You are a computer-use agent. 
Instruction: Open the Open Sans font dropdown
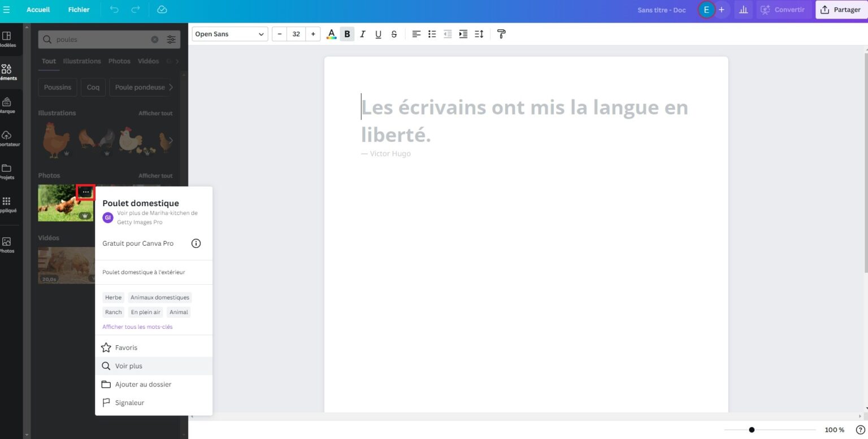[229, 34]
